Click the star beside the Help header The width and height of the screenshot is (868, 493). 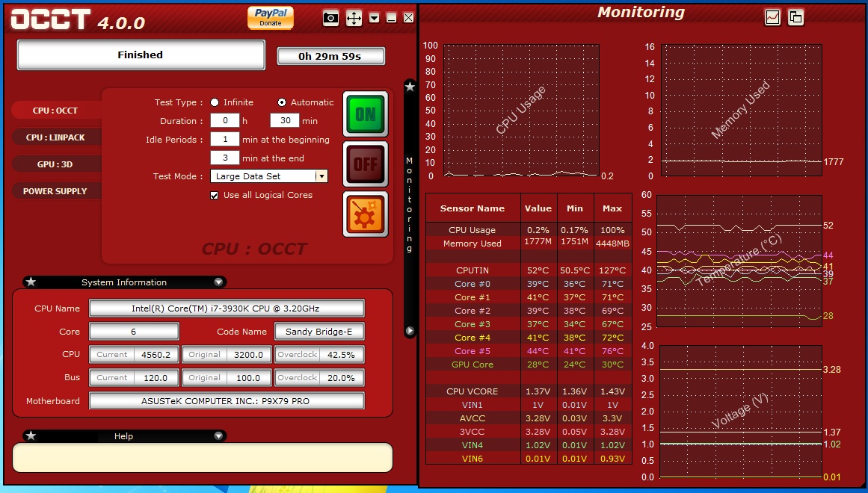[31, 436]
